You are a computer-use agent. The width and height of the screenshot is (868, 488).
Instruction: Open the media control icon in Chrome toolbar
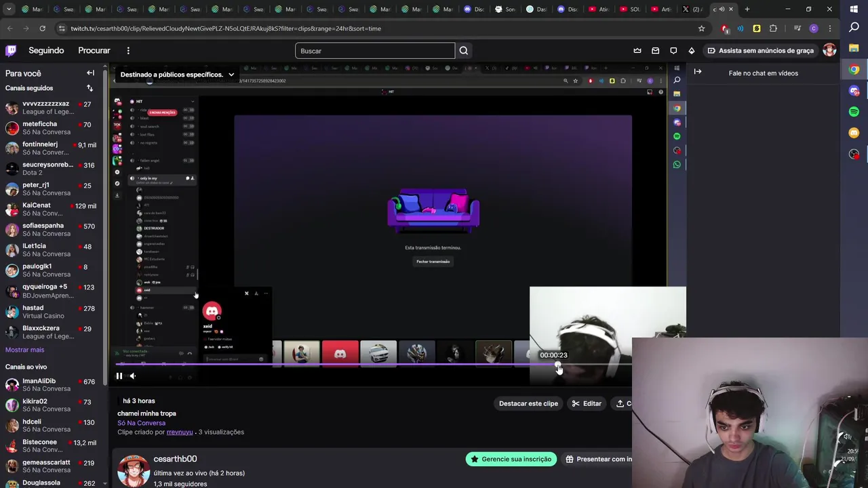pyautogui.click(x=797, y=28)
